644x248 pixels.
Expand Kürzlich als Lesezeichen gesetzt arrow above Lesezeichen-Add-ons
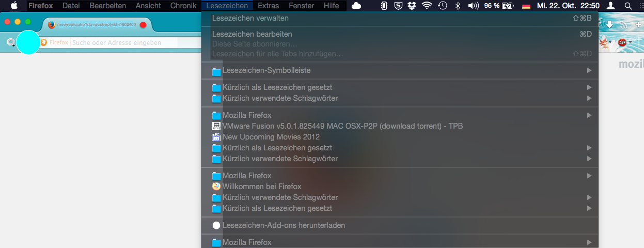pyautogui.click(x=589, y=208)
